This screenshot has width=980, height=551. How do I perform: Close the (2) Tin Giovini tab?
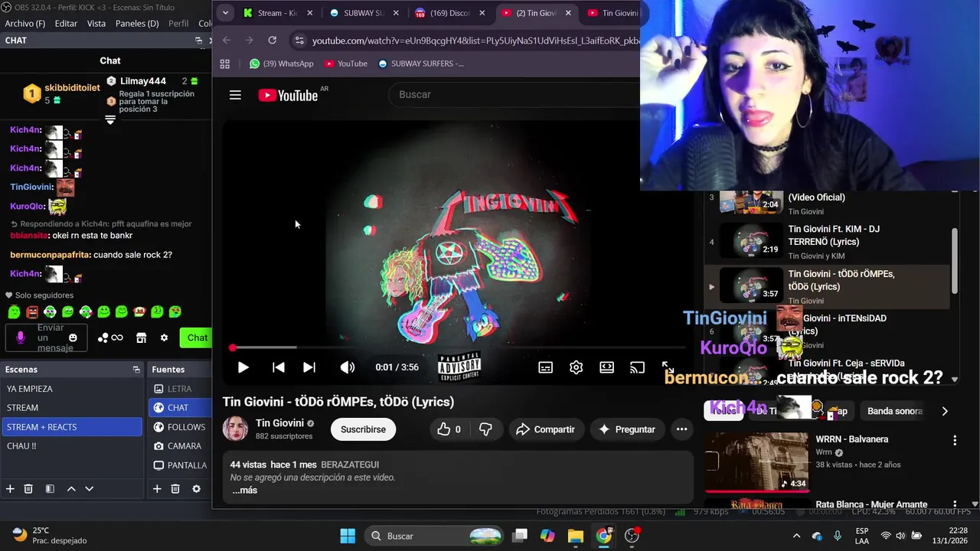pos(568,13)
